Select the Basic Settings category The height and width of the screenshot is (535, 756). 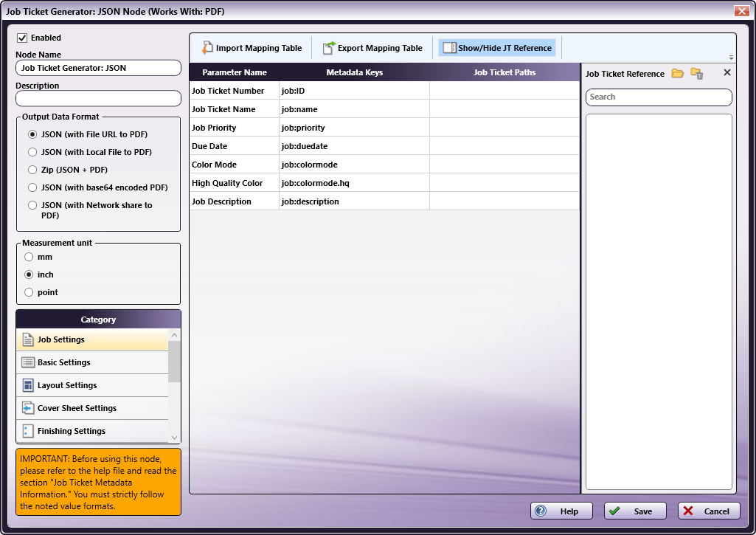coord(92,362)
